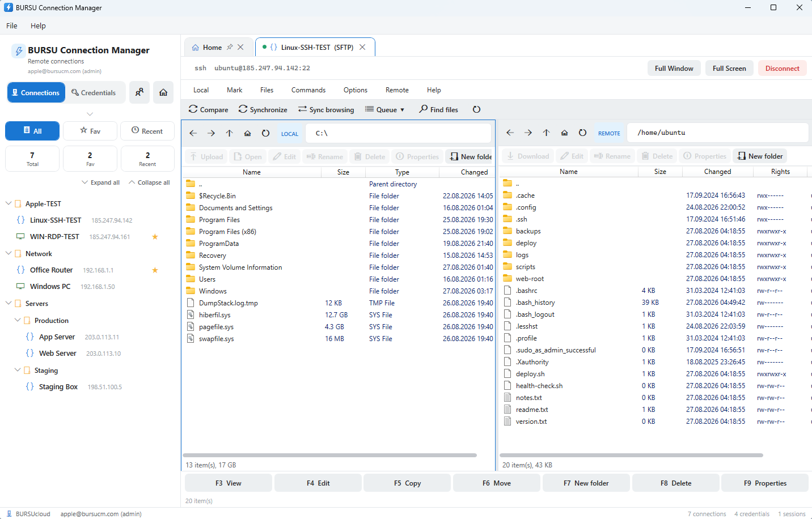Screen dimensions: 812x519
Task: Open the user management icon beside Credentials
Action: click(x=139, y=92)
